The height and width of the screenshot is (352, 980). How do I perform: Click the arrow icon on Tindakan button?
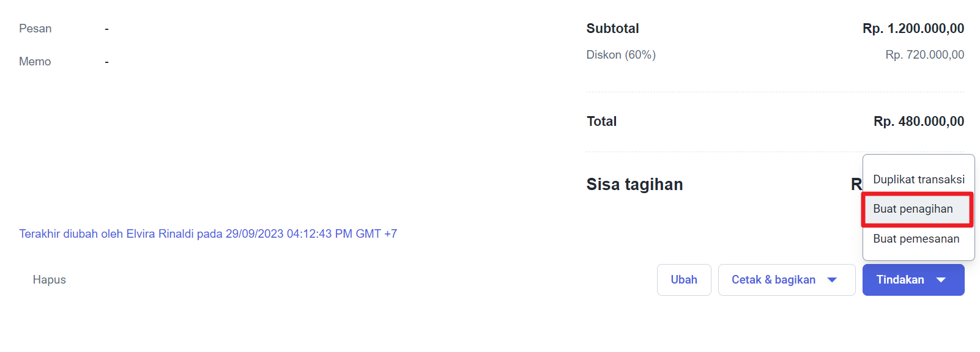941,280
